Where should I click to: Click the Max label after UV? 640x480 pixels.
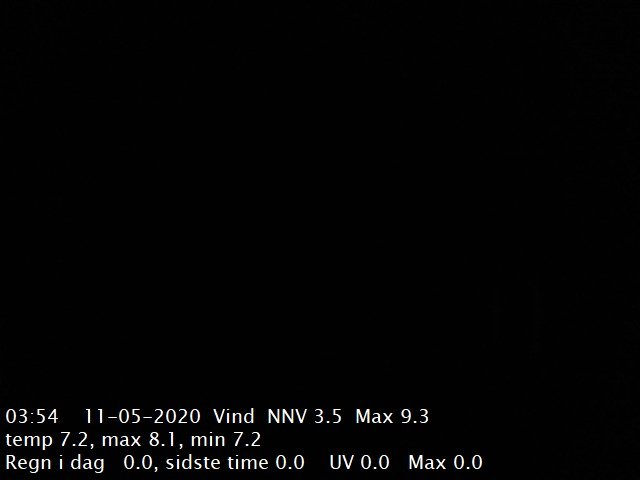coord(427,463)
